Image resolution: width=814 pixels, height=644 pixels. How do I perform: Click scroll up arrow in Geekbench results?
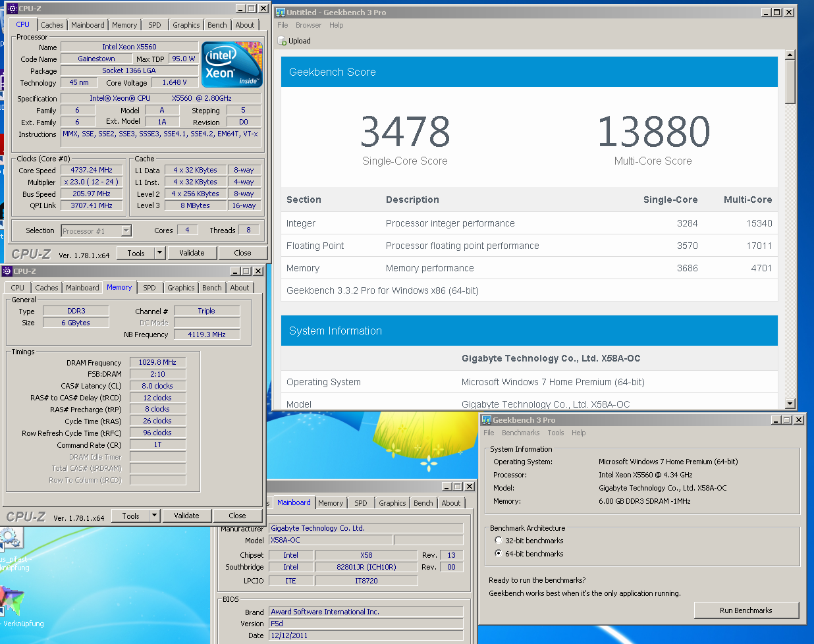(x=790, y=55)
